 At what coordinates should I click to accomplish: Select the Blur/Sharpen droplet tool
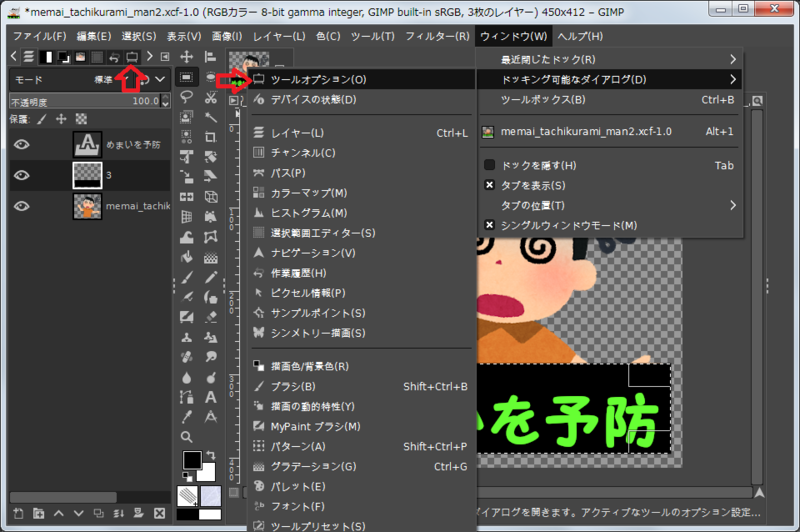tap(186, 377)
